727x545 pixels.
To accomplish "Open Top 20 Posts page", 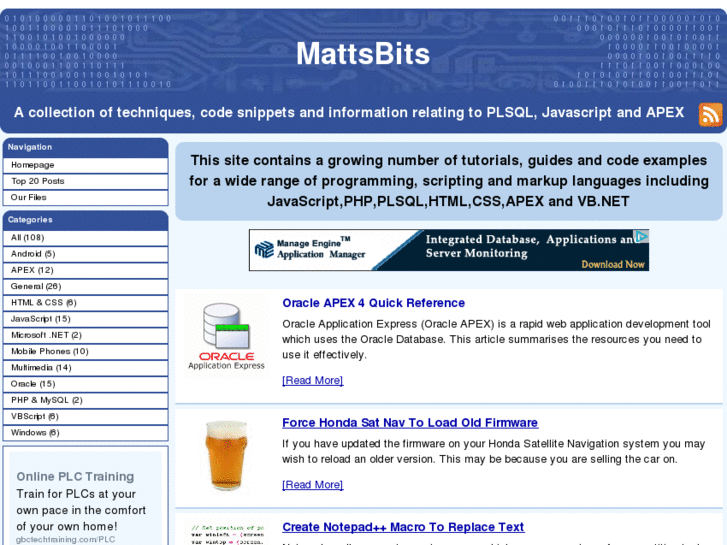I will click(85, 181).
